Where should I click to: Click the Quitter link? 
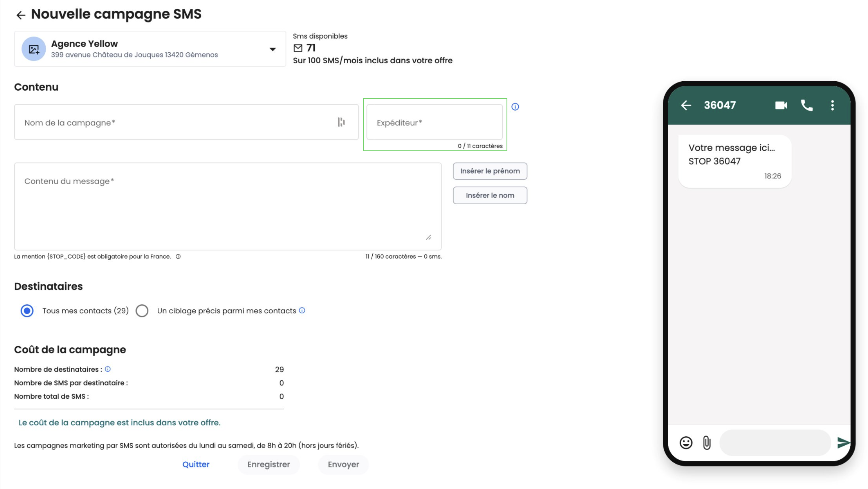pyautogui.click(x=196, y=464)
